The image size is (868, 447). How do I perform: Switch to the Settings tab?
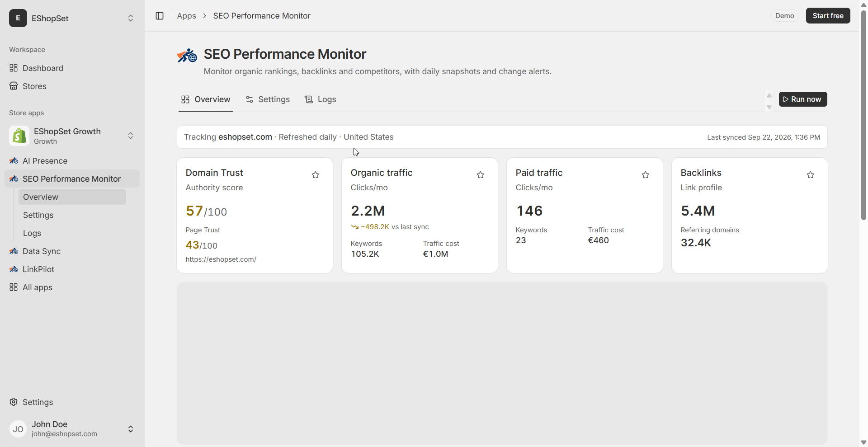(268, 99)
